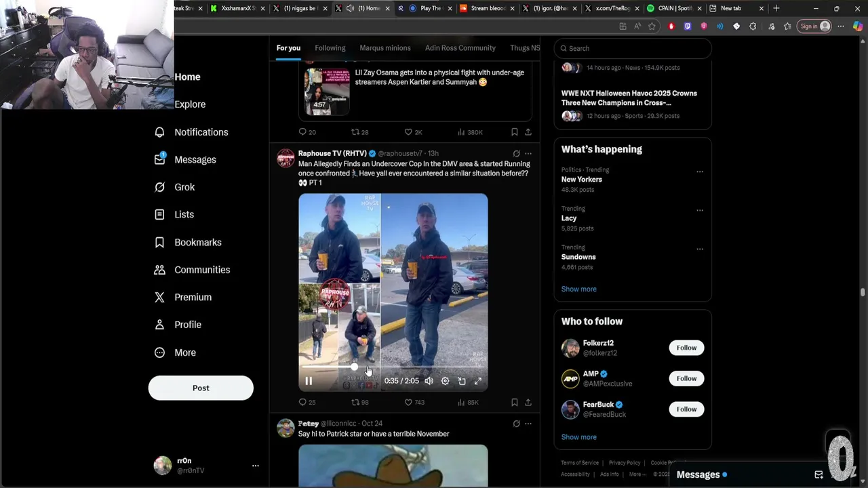Image resolution: width=868 pixels, height=488 pixels.
Task: Switch to the For you tab
Action: (288, 48)
